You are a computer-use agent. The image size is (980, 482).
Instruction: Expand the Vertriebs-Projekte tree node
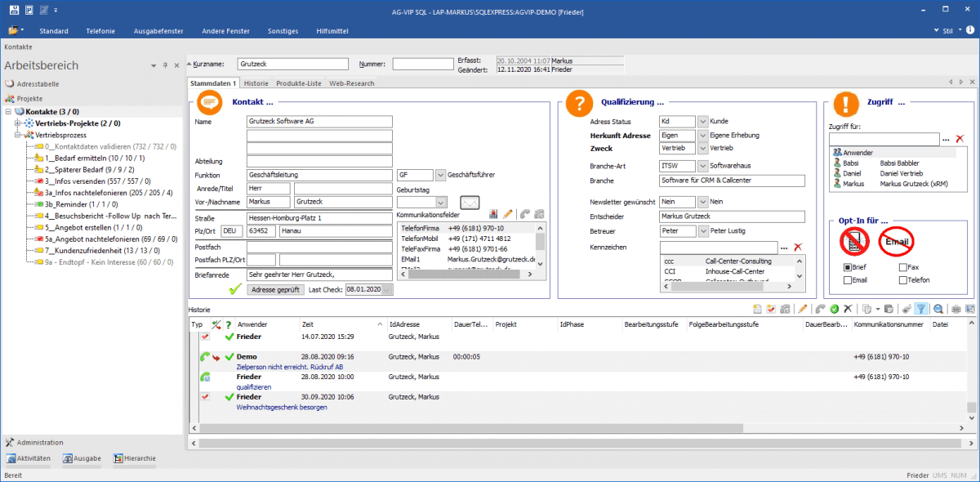(17, 123)
